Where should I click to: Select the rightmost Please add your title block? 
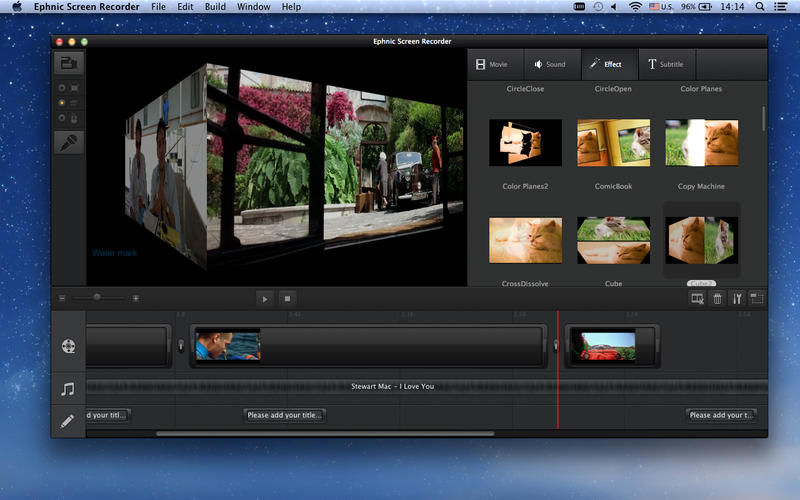pyautogui.click(x=721, y=415)
